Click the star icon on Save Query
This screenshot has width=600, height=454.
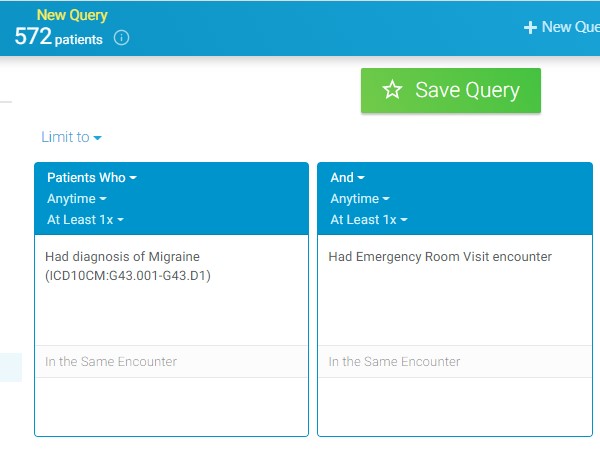[392, 90]
